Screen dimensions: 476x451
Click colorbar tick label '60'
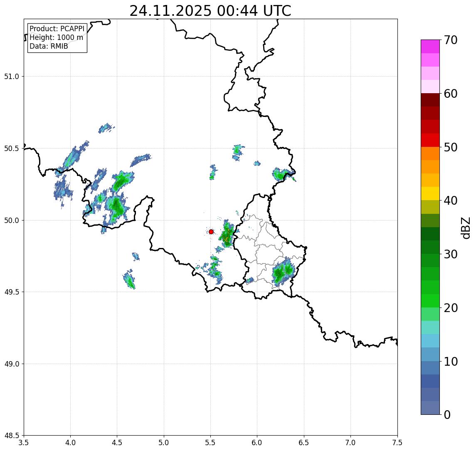point(451,94)
